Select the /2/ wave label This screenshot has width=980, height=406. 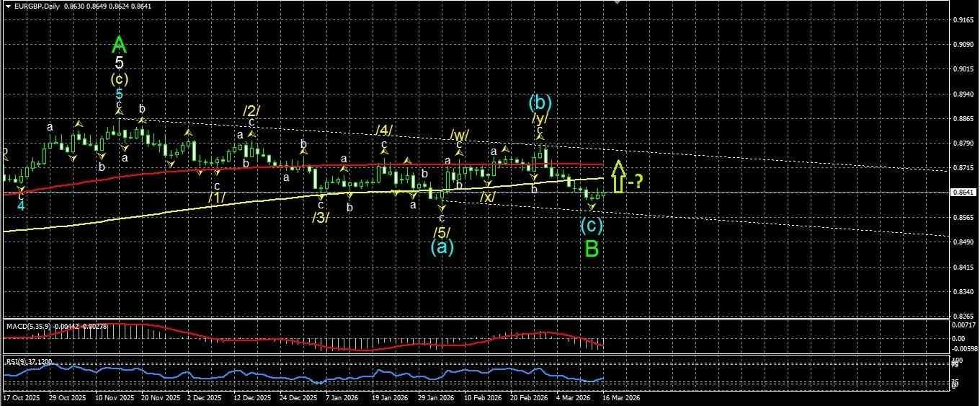(251, 111)
